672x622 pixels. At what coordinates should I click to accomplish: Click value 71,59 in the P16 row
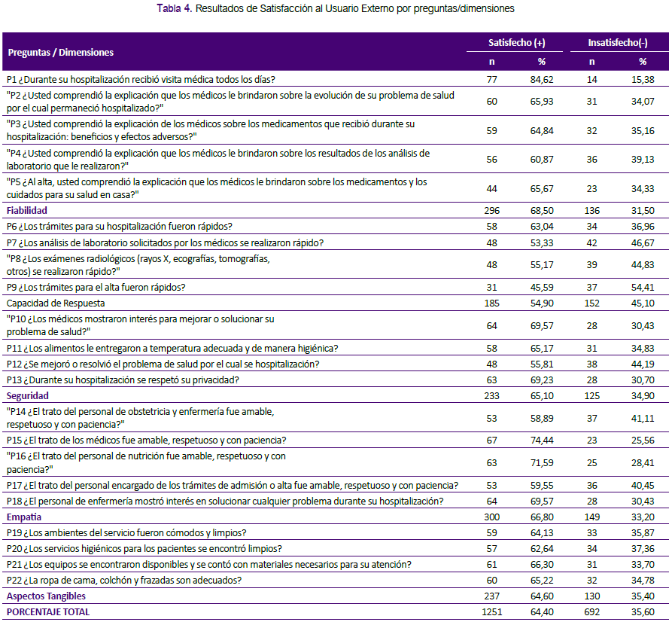(x=542, y=463)
